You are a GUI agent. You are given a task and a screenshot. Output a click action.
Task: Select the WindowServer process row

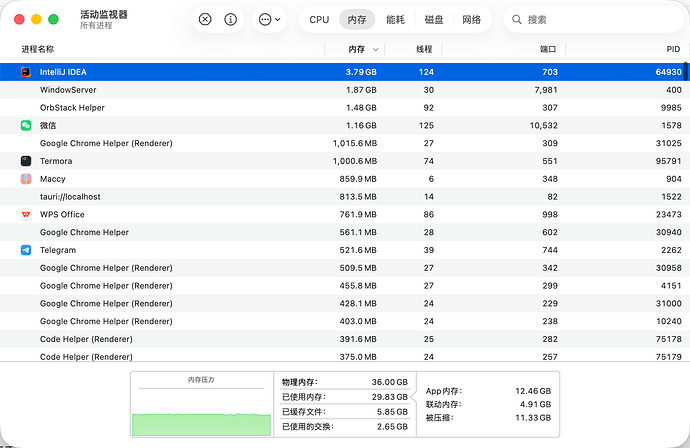point(343,90)
